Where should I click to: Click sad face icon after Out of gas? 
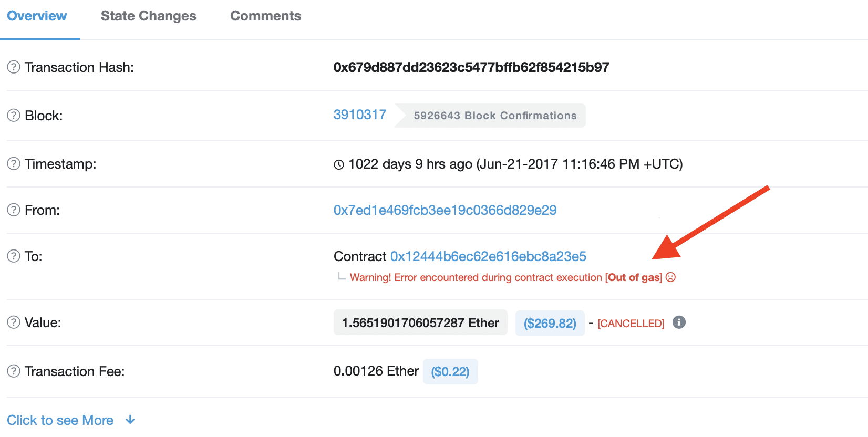[670, 277]
